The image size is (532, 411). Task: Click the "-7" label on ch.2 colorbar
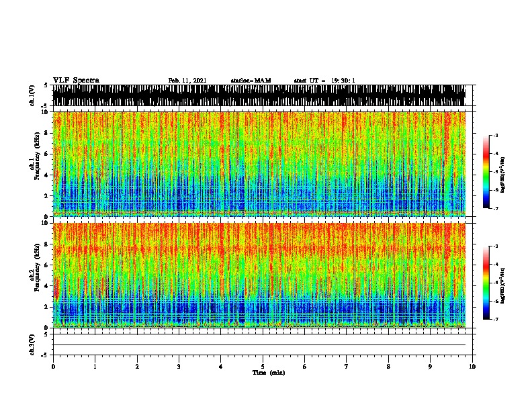point(495,320)
